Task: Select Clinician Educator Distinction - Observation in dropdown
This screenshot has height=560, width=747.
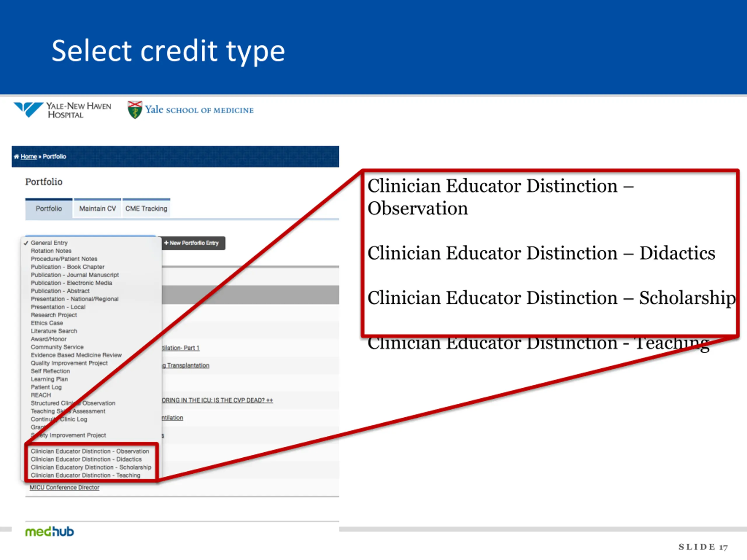Action: (90, 452)
